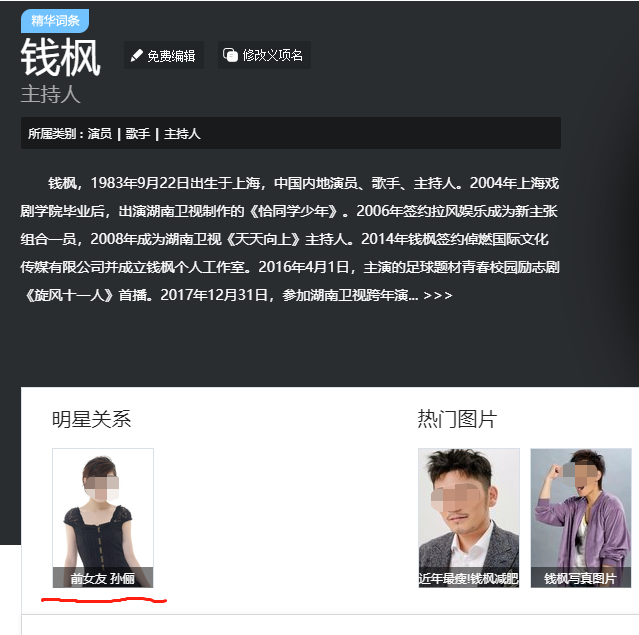Click the pencil icon beside 免费编辑
This screenshot has height=635, width=639.
coord(137,55)
